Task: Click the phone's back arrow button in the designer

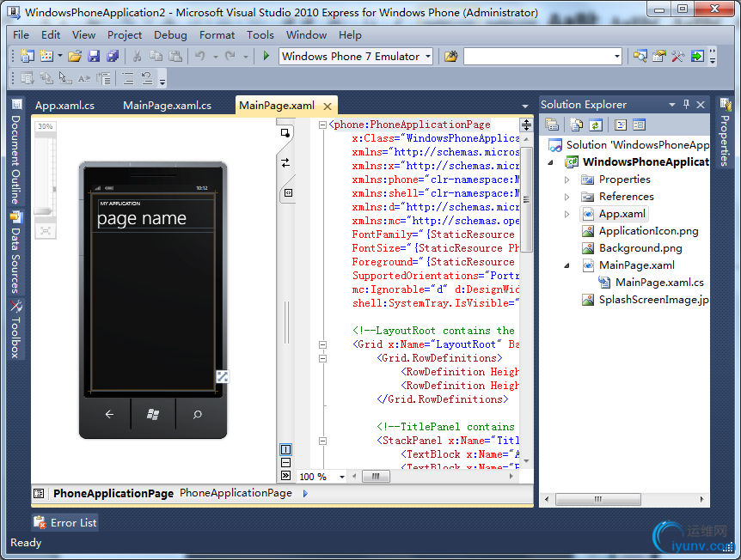Action: (109, 415)
